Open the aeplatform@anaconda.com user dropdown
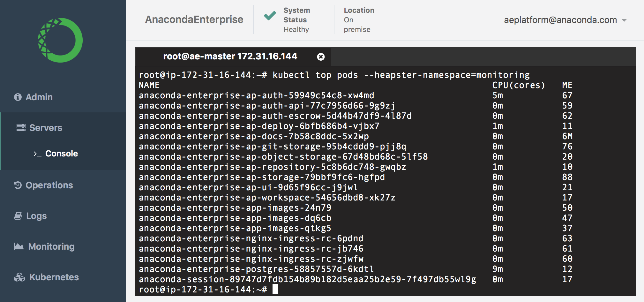The height and width of the screenshot is (302, 644). [x=560, y=20]
